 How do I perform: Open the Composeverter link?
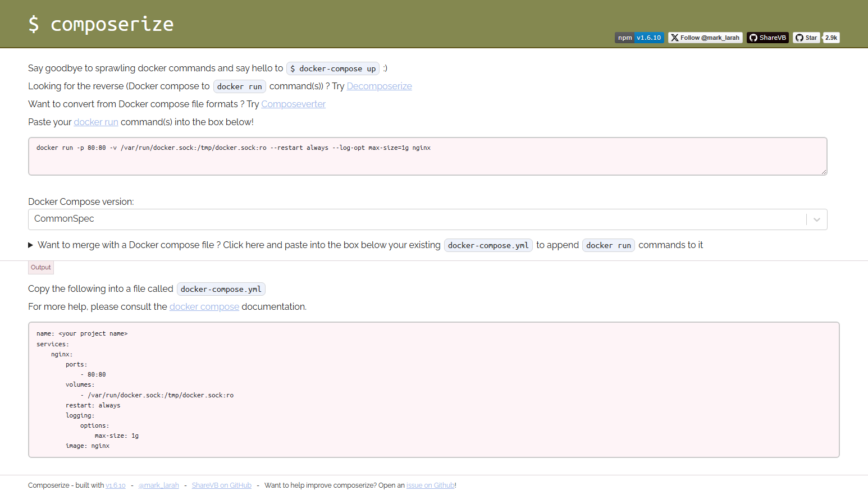pos(293,104)
